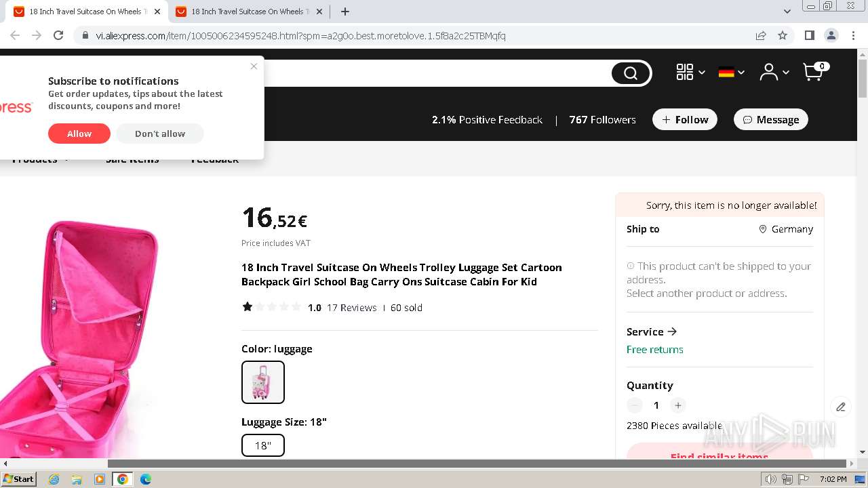Close the notifications subscribe popup
Viewport: 868px width, 488px height.
tap(254, 66)
